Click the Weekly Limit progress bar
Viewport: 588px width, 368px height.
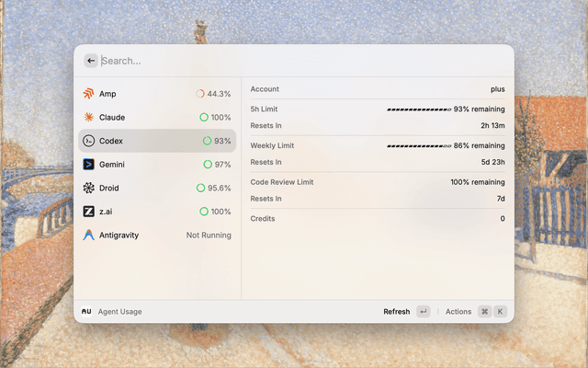[418, 145]
